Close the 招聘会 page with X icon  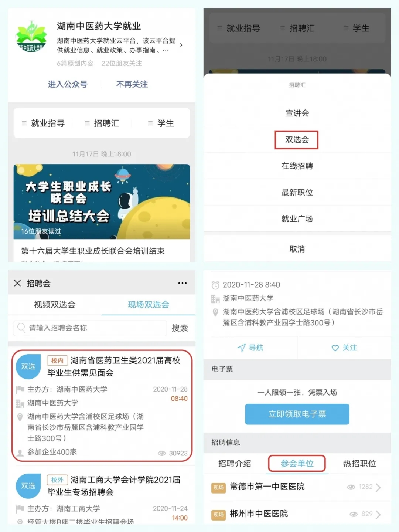[17, 283]
